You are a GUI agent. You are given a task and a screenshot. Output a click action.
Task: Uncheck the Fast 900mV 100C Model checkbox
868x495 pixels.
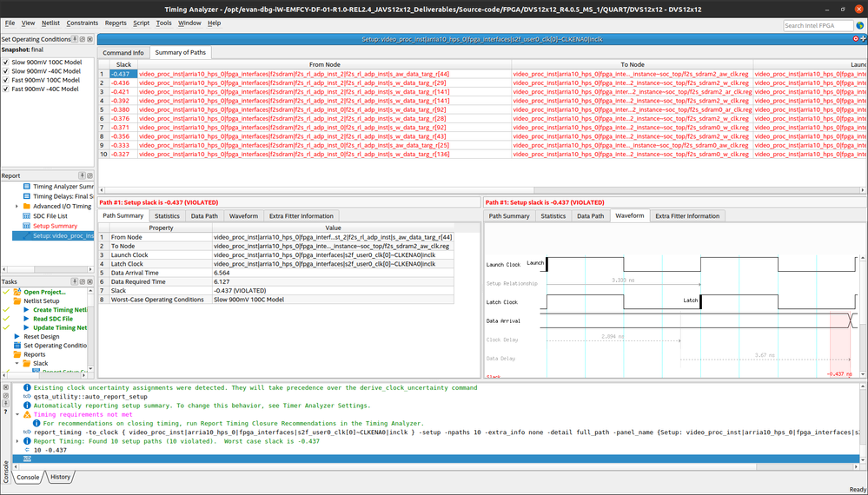(x=6, y=80)
